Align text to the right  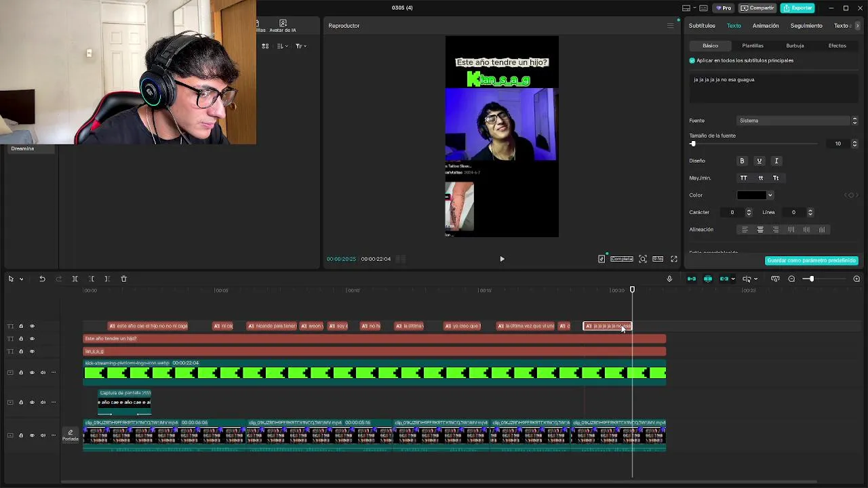pyautogui.click(x=776, y=230)
